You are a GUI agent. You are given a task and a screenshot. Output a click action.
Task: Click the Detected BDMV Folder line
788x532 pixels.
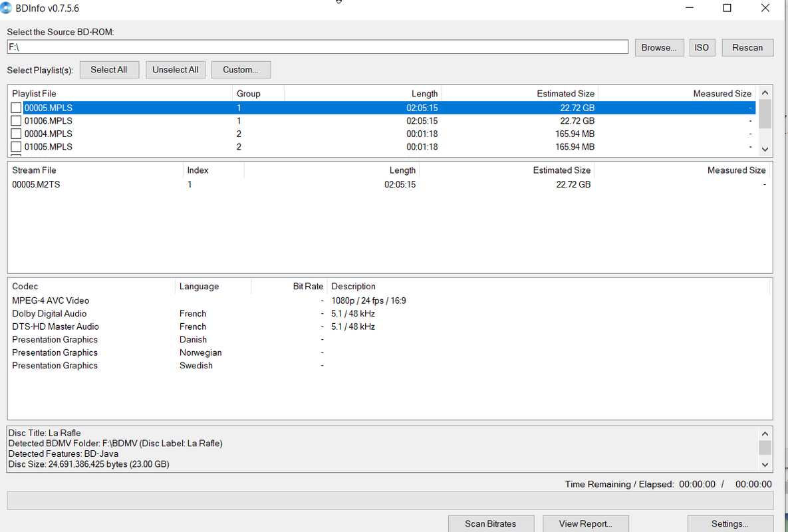pos(115,444)
